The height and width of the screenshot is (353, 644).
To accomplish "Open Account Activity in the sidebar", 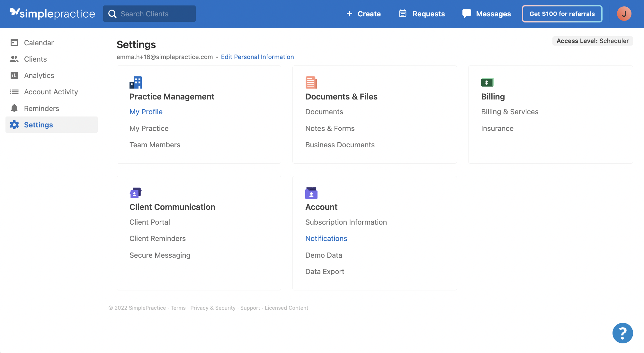I will [x=51, y=92].
